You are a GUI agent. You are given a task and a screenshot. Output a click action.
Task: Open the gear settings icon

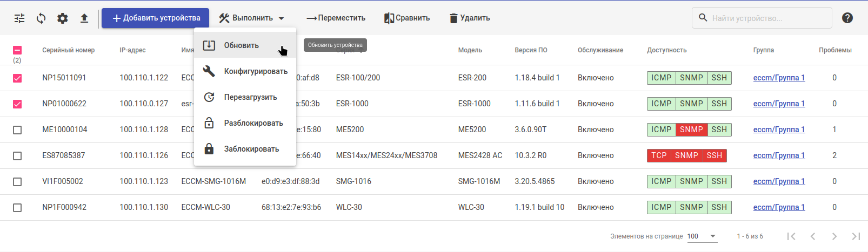click(63, 18)
